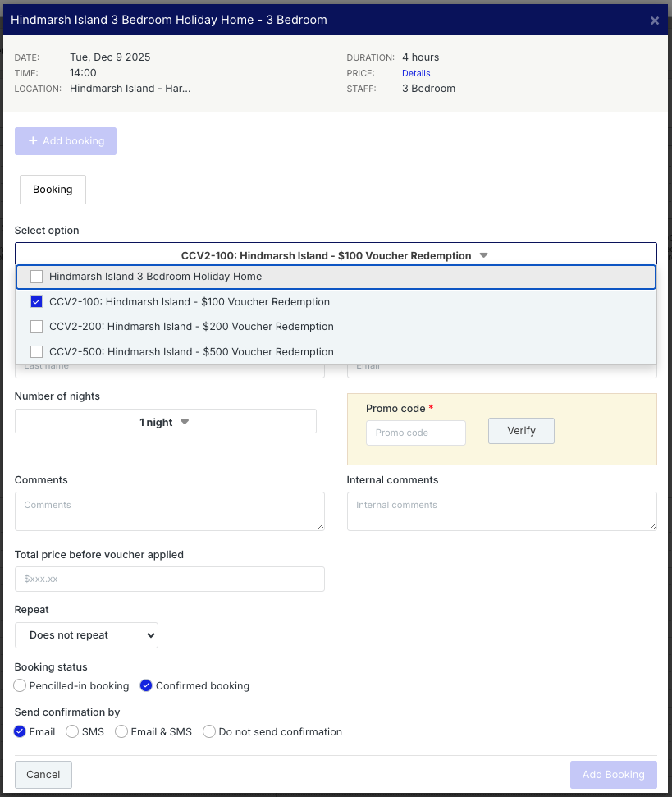Open the price Details link
The width and height of the screenshot is (672, 797).
[416, 73]
